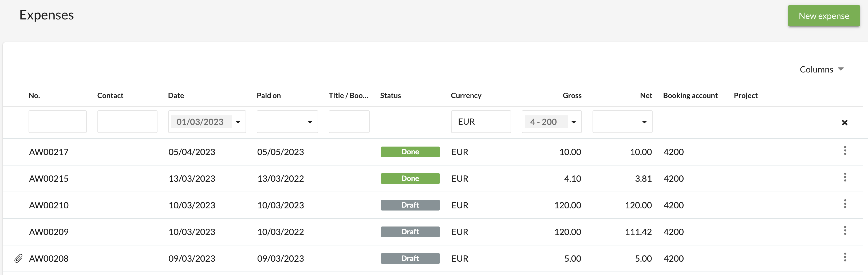Click the Contact filter input field
Viewport: 868px width, 275px height.
click(x=127, y=122)
